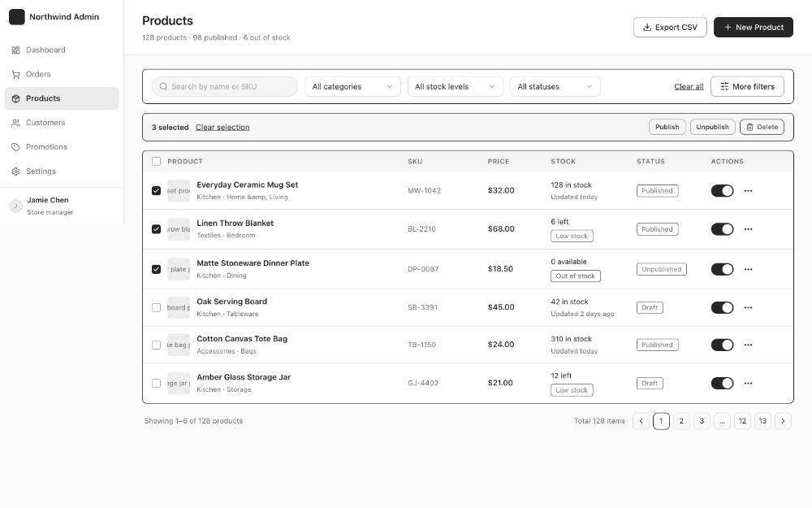The image size is (812, 508).
Task: Toggle the switch for Linen Throw Blanket
Action: tap(722, 229)
